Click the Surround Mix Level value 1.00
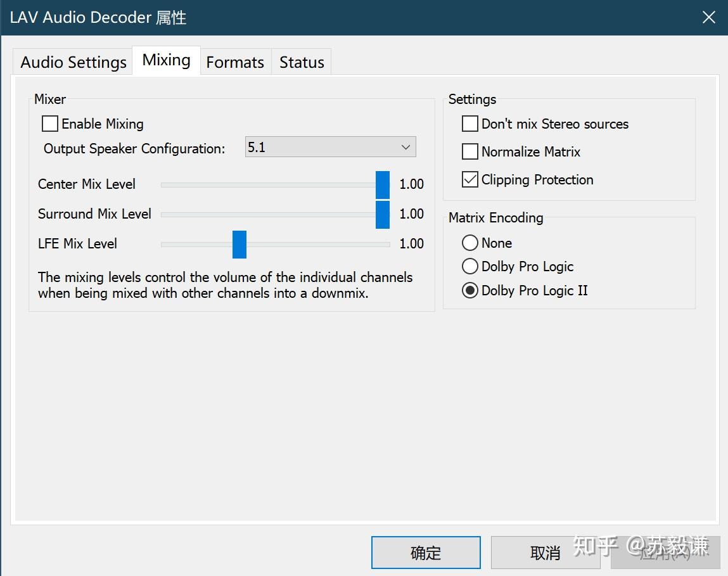Image resolution: width=728 pixels, height=576 pixels. click(411, 214)
